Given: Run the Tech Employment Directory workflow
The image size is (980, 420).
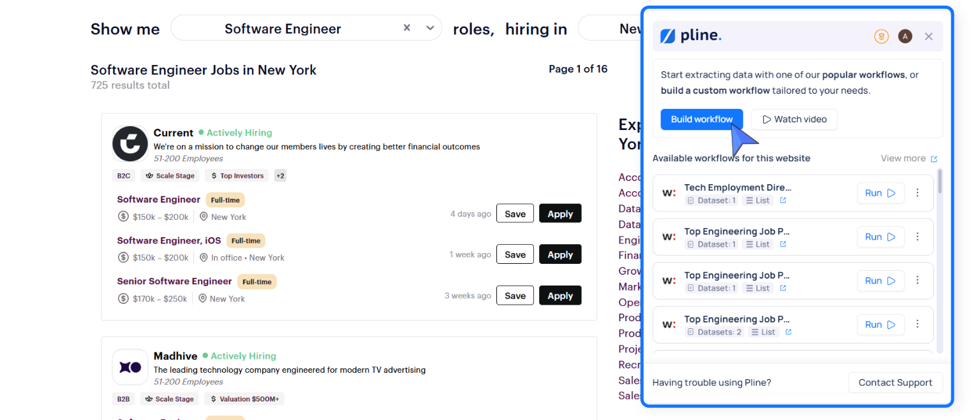Looking at the screenshot, I should click(880, 193).
